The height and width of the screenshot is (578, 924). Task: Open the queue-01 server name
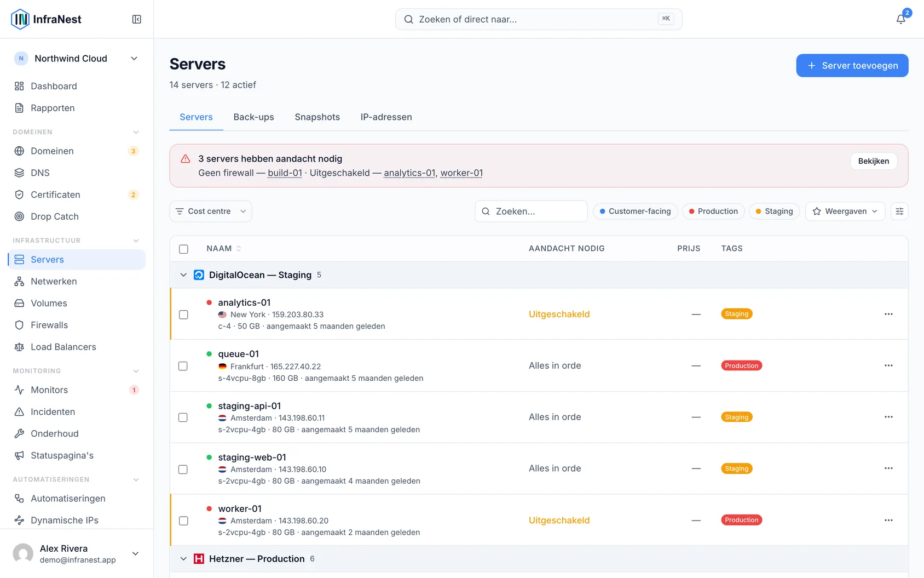(x=239, y=354)
